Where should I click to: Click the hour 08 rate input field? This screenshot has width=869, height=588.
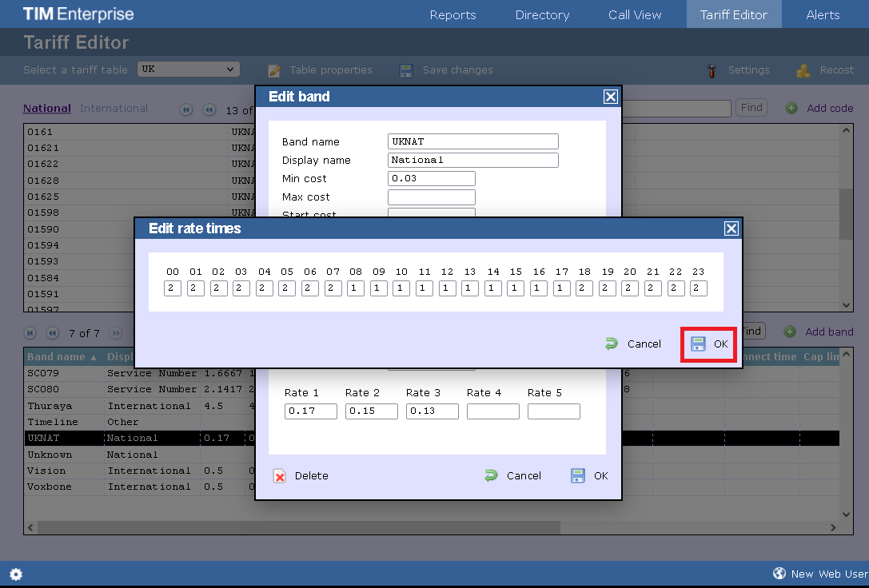pyautogui.click(x=356, y=288)
